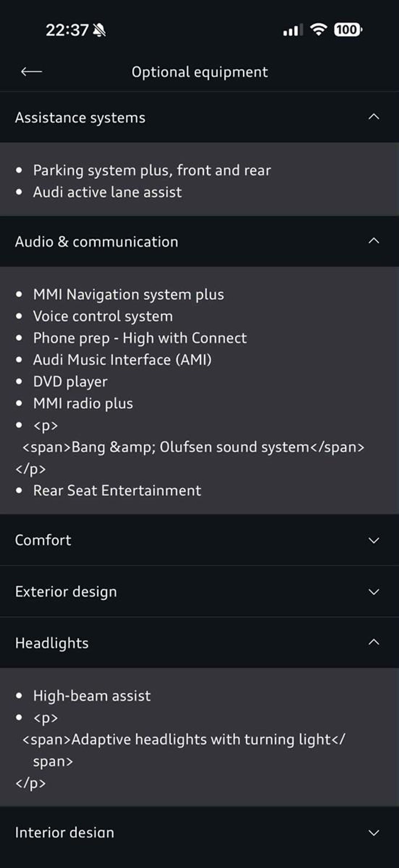Image resolution: width=399 pixels, height=868 pixels.
Task: Collapse Audio & communication chevron
Action: pos(374,241)
